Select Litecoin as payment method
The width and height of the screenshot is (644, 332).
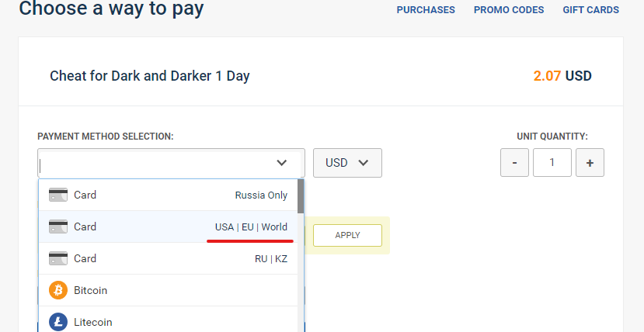click(x=168, y=322)
